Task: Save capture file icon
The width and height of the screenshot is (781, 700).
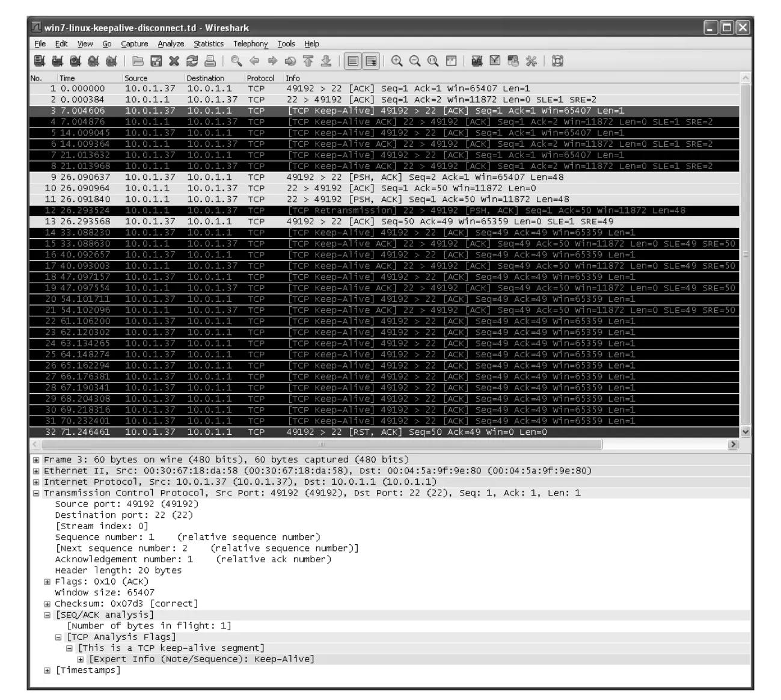Action: click(x=156, y=61)
